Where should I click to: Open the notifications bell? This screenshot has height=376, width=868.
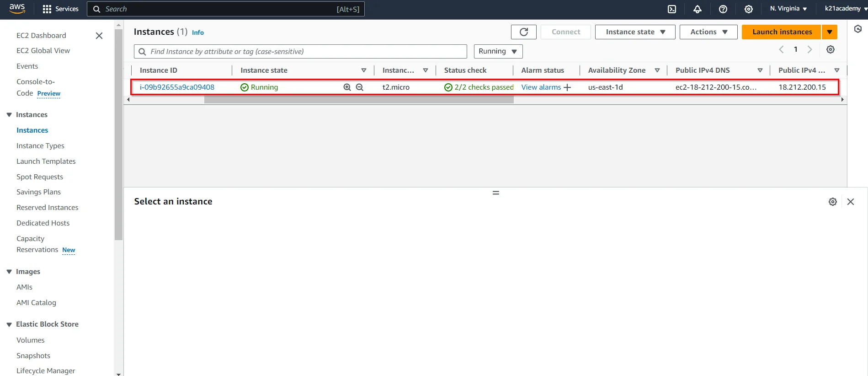click(x=697, y=9)
